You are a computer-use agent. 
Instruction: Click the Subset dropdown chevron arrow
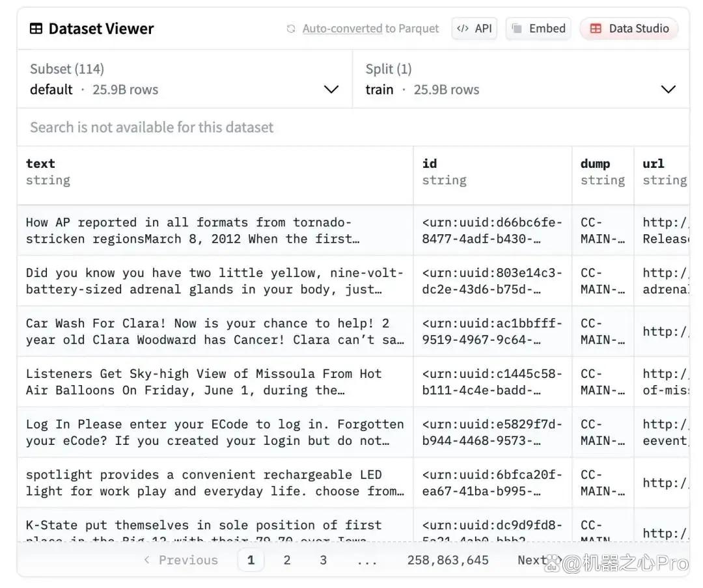pyautogui.click(x=331, y=90)
